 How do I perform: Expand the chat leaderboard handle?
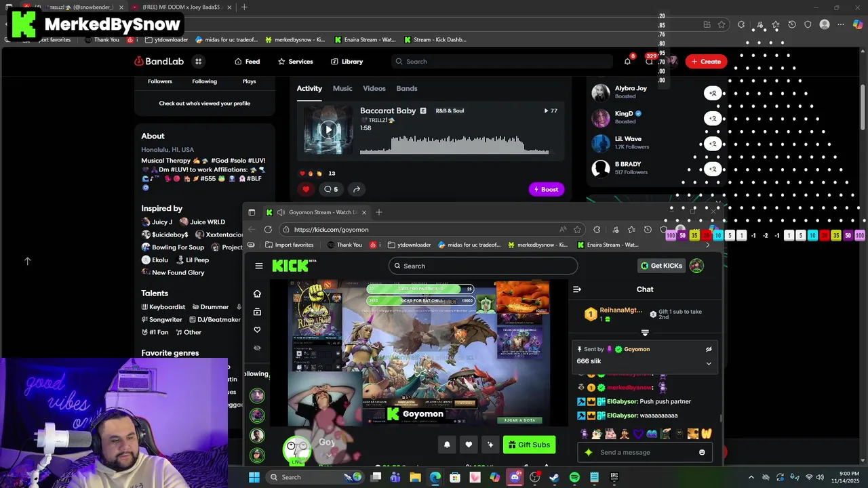[x=645, y=333]
